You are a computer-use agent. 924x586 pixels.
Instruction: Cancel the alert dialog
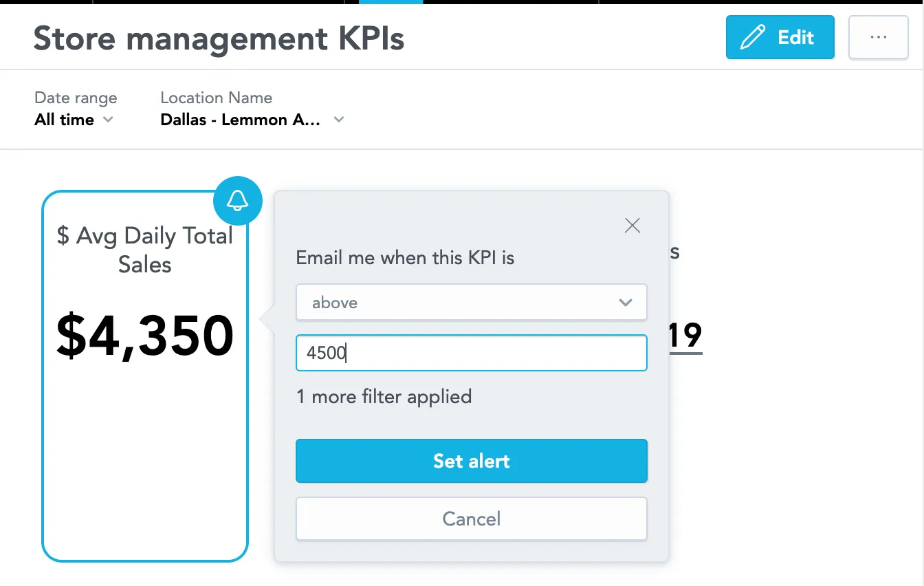[x=471, y=519]
